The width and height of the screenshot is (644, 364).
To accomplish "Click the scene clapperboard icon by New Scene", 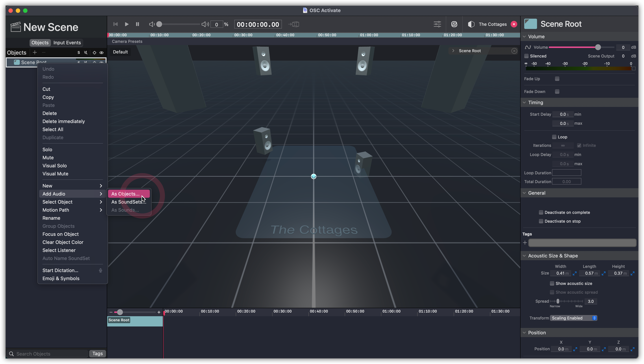I will click(x=16, y=27).
